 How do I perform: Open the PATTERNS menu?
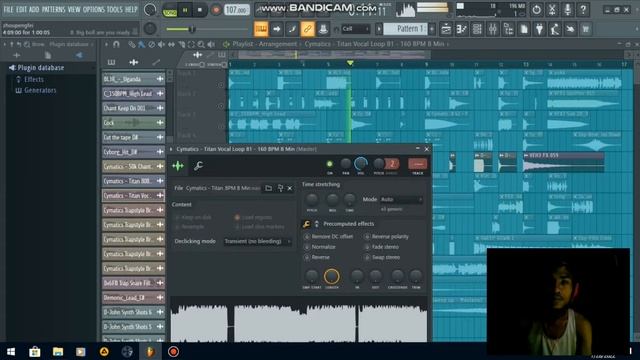tap(53, 9)
